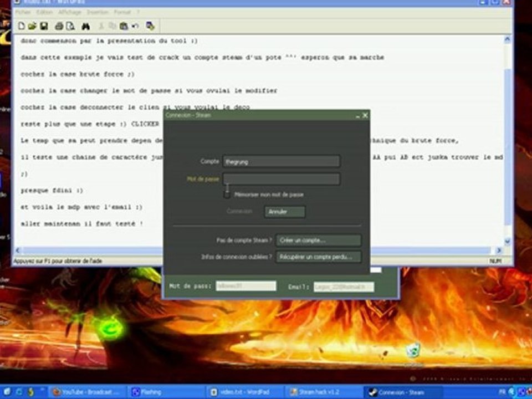The height and width of the screenshot is (399, 532).
Task: Click the Mot de pass result field in Steam hack
Action: coord(246,286)
